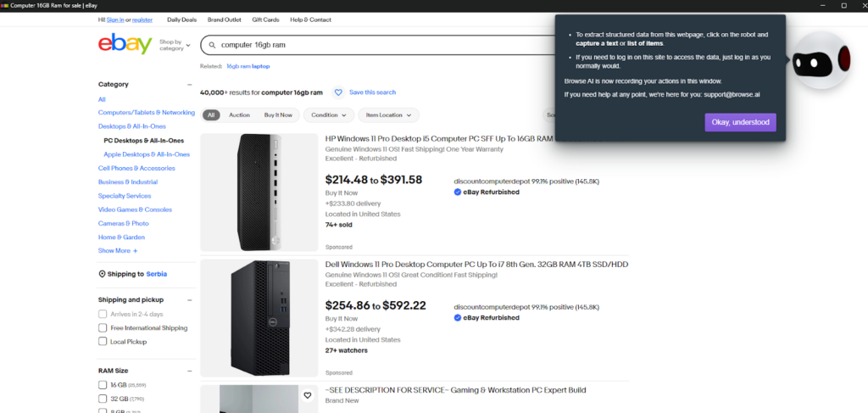Click the location pin icon beside Shipping to
Screen dimensions: 868x413
102,274
